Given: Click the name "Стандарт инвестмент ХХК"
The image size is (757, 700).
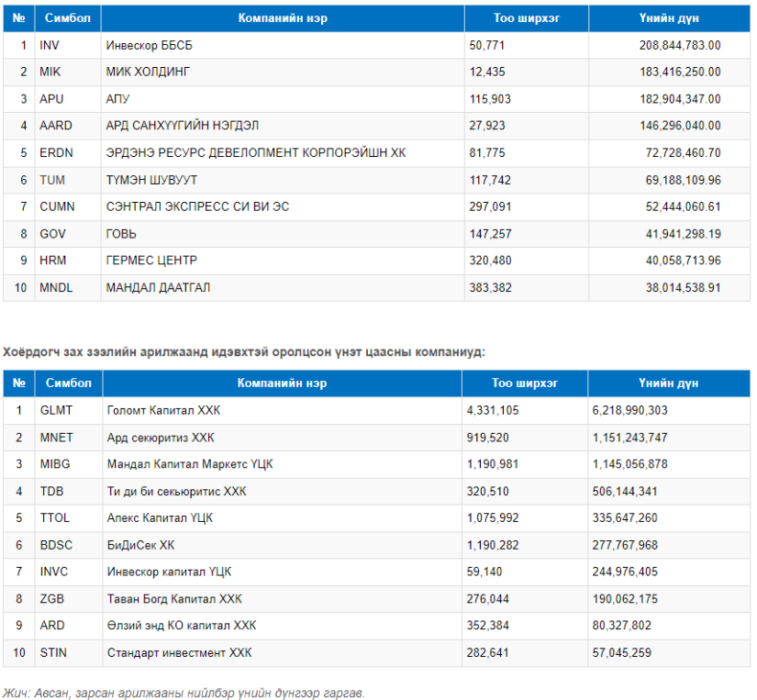Looking at the screenshot, I should pos(180,653).
